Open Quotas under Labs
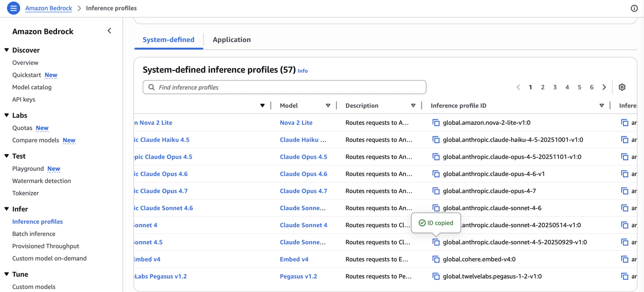Viewport: 644px width, 292px height. pos(22,128)
